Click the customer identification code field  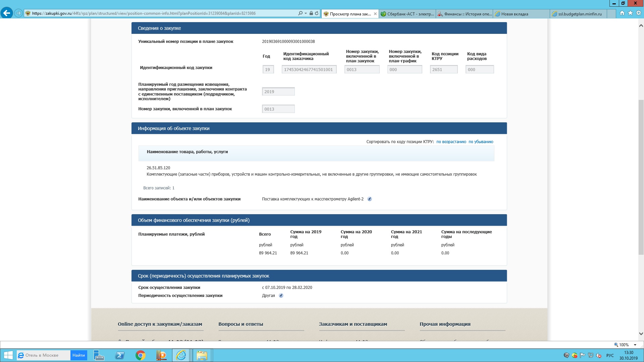point(309,69)
